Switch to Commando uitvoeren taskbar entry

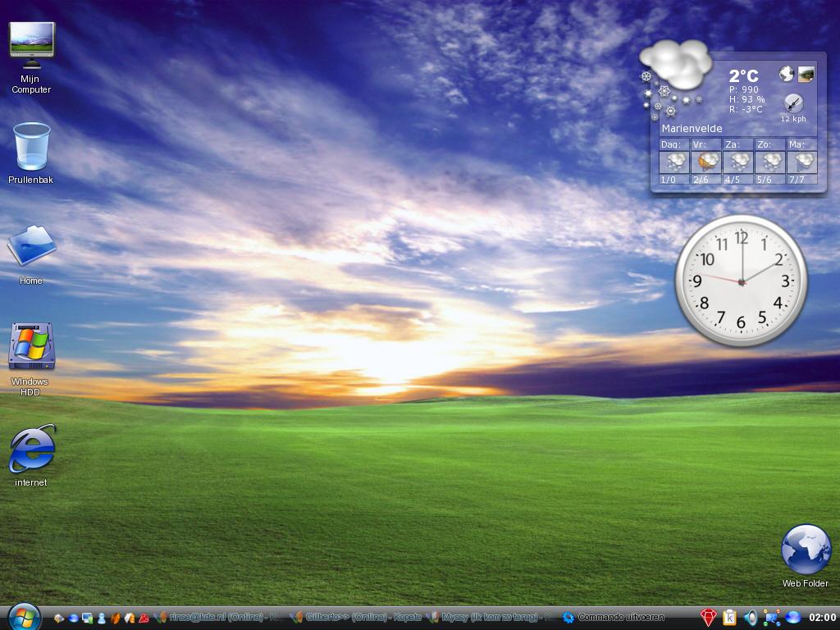point(614,618)
